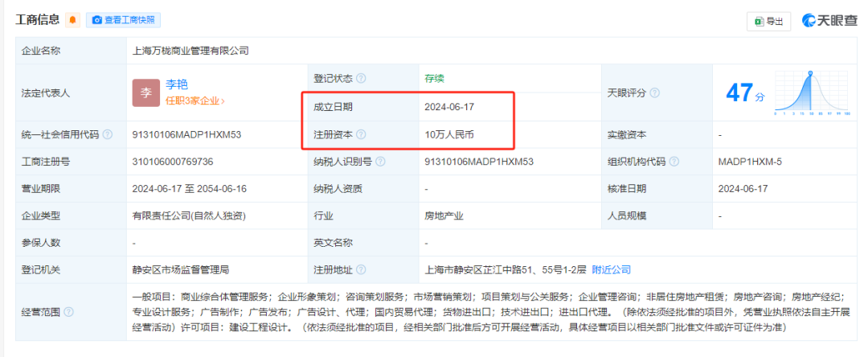868x357 pixels.
Task: Click registration authority 静安区市场监督管理局
Action: point(181,270)
